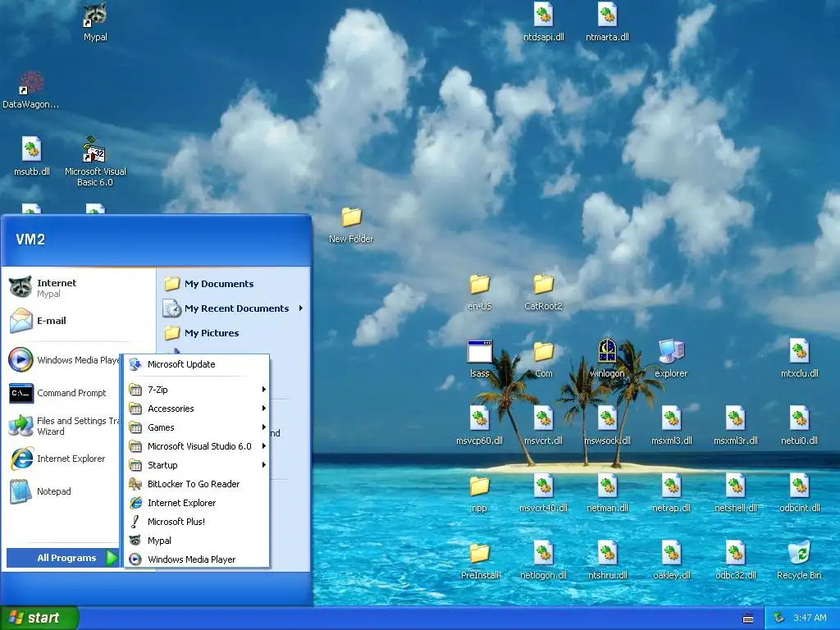Launch Command Prompt from Start menu
The height and width of the screenshot is (630, 840).
pos(63,393)
